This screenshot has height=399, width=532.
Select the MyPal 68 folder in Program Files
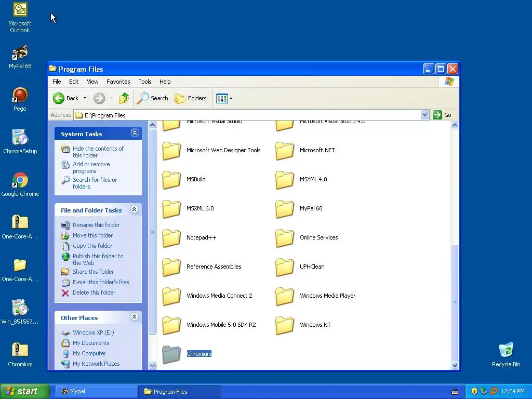pos(285,209)
